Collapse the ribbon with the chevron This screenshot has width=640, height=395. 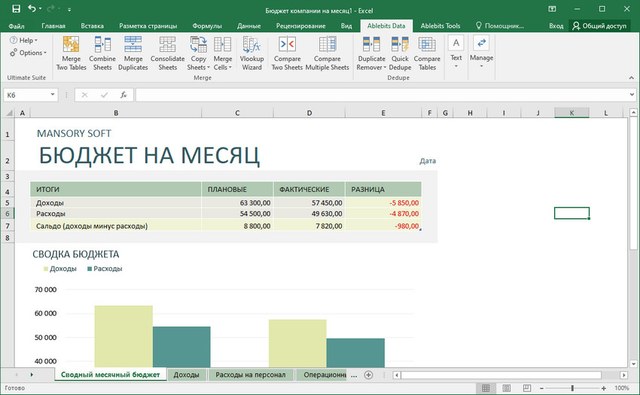point(631,78)
